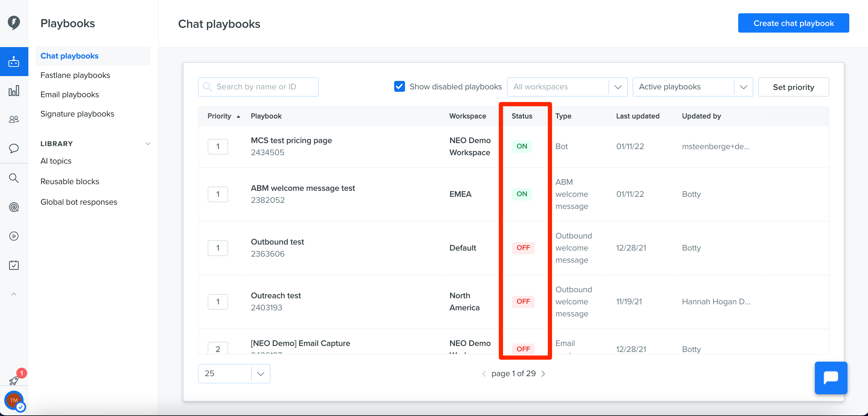Sort by the Priority column header
Screen dimensions: 868x416
pos(223,116)
